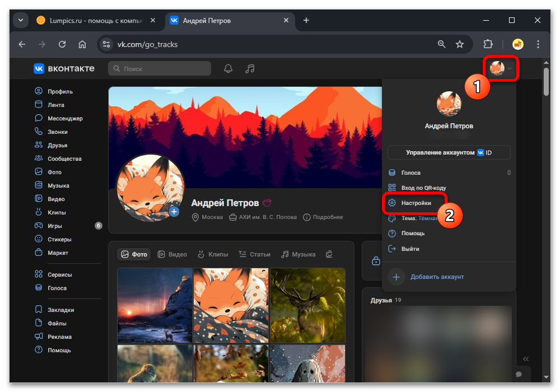Click in the Поиск search field
This screenshot has width=560, height=392.
(x=160, y=68)
